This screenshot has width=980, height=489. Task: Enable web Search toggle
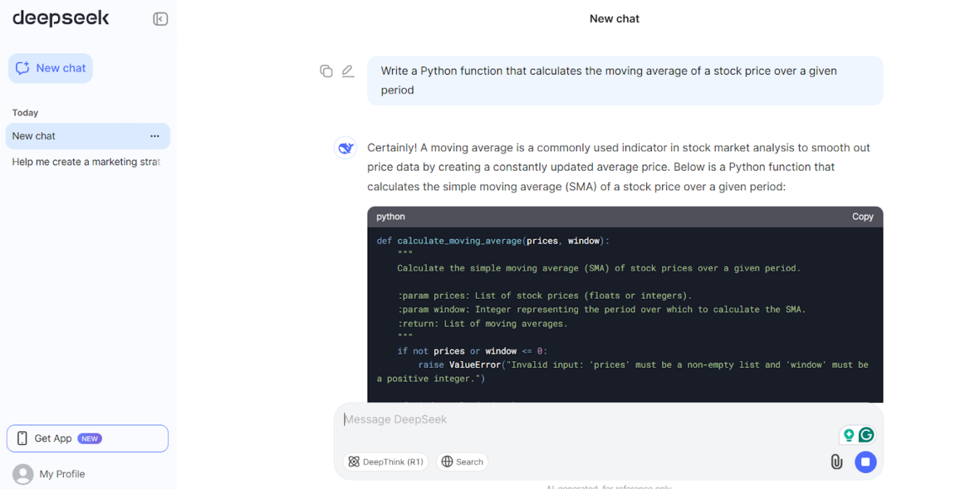(x=462, y=462)
